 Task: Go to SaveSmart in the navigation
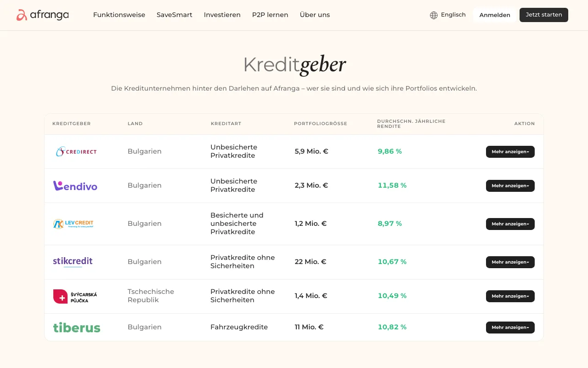(x=175, y=15)
